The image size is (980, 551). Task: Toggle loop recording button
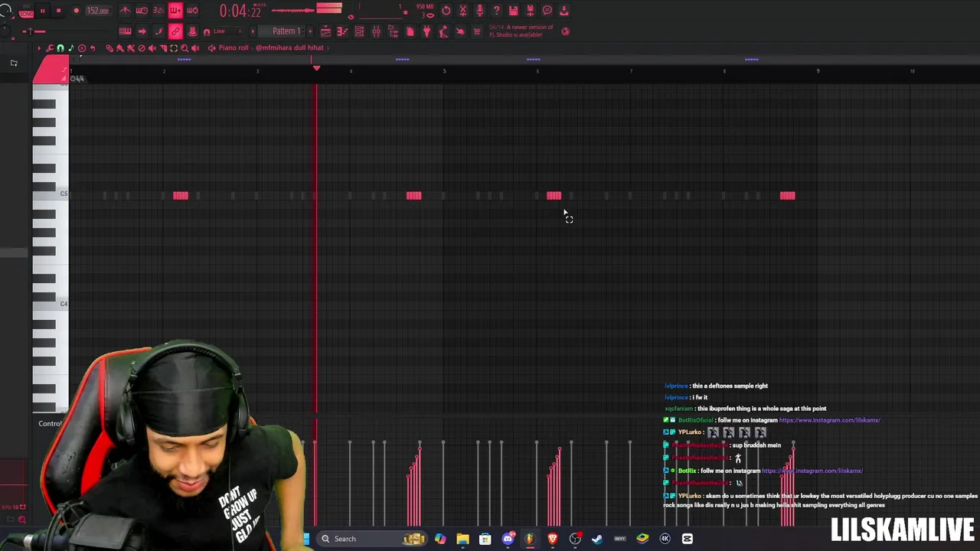193,11
